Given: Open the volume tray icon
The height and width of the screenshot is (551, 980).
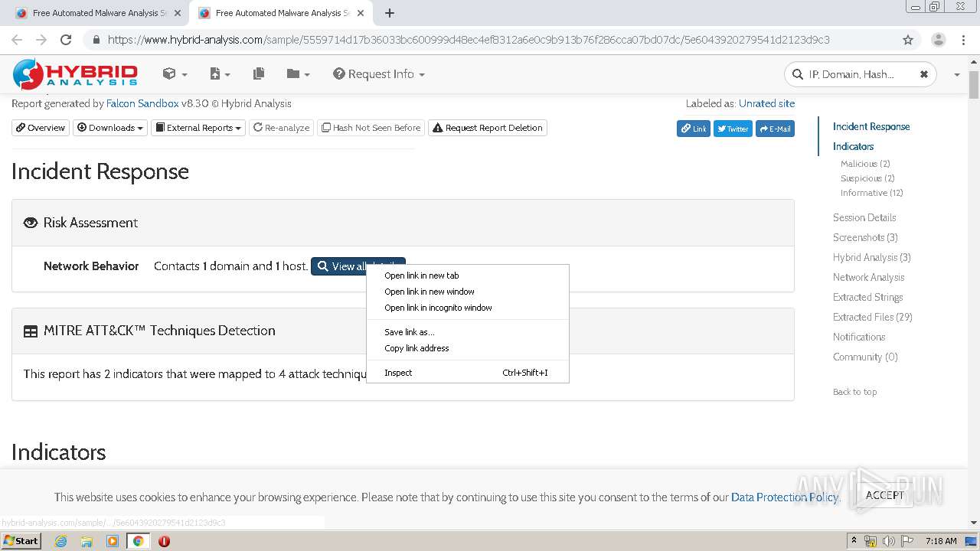Looking at the screenshot, I should click(889, 541).
